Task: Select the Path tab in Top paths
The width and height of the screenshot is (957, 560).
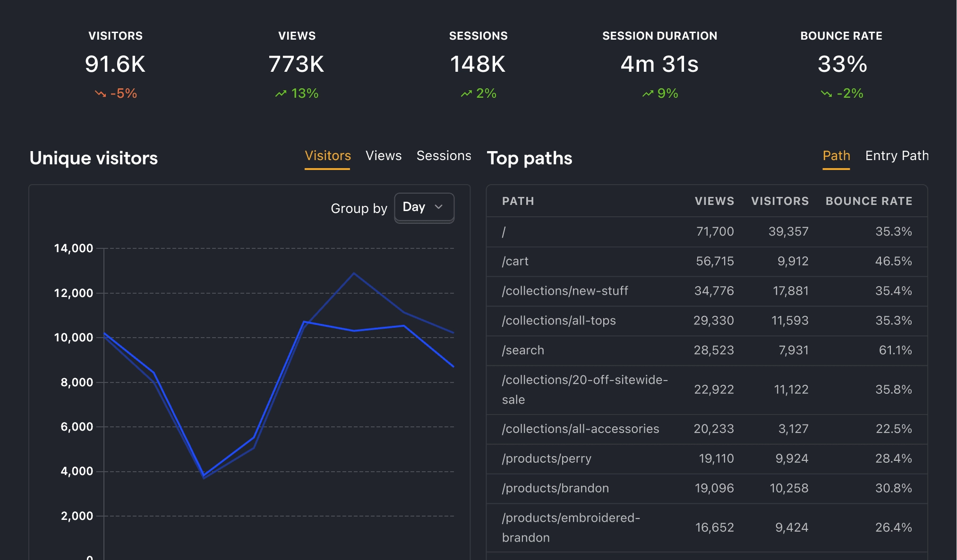Action: [836, 156]
